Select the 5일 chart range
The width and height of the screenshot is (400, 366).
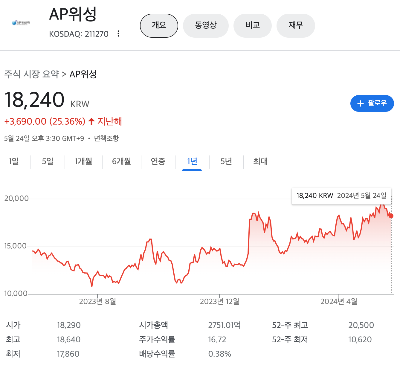tap(47, 162)
